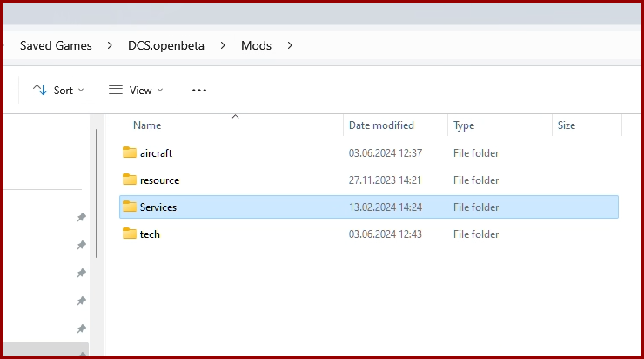Open the three-dot See more menu
Viewport: 644px width, 359px height.
pos(199,91)
